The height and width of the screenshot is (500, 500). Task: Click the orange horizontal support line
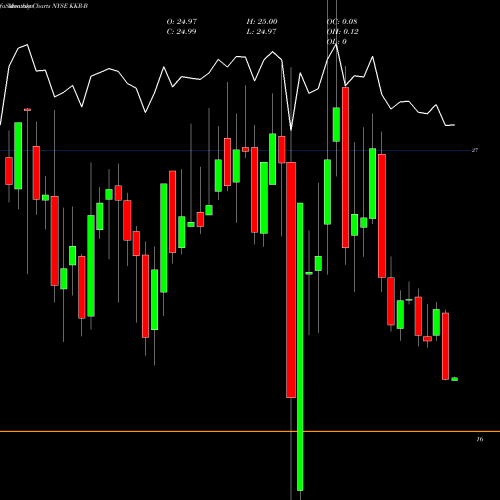coord(250,432)
